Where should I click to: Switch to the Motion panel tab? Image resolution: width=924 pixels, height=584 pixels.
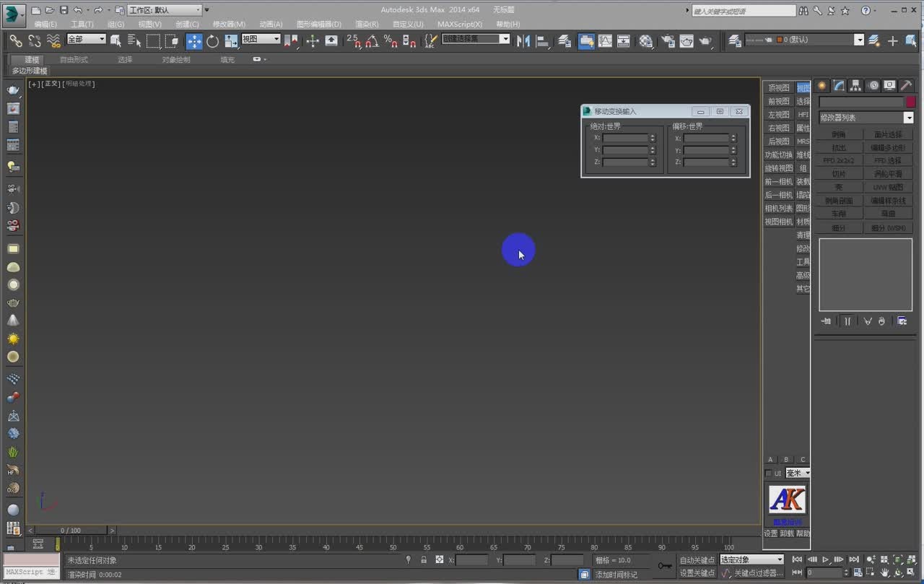coord(873,86)
